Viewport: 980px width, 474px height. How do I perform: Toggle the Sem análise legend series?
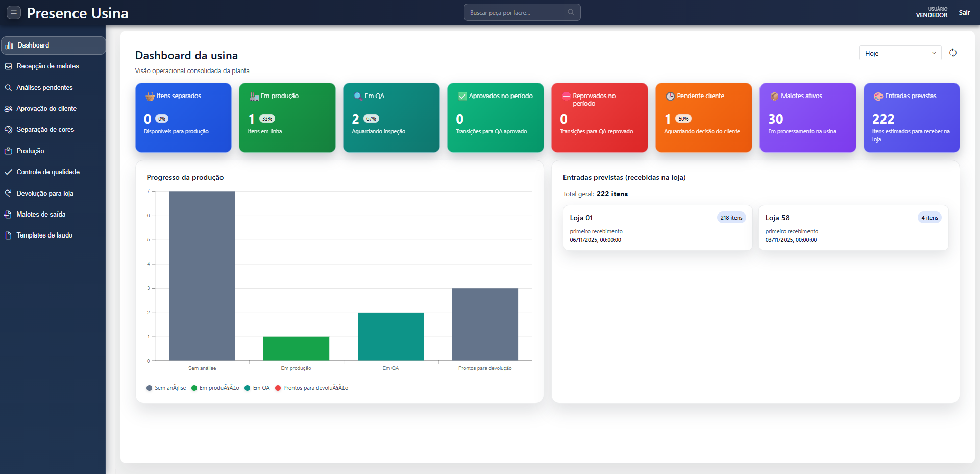click(x=166, y=388)
